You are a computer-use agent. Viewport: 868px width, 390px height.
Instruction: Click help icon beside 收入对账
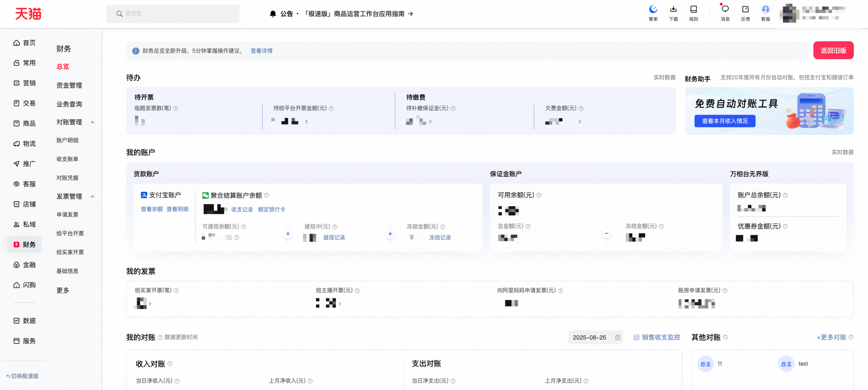click(170, 364)
